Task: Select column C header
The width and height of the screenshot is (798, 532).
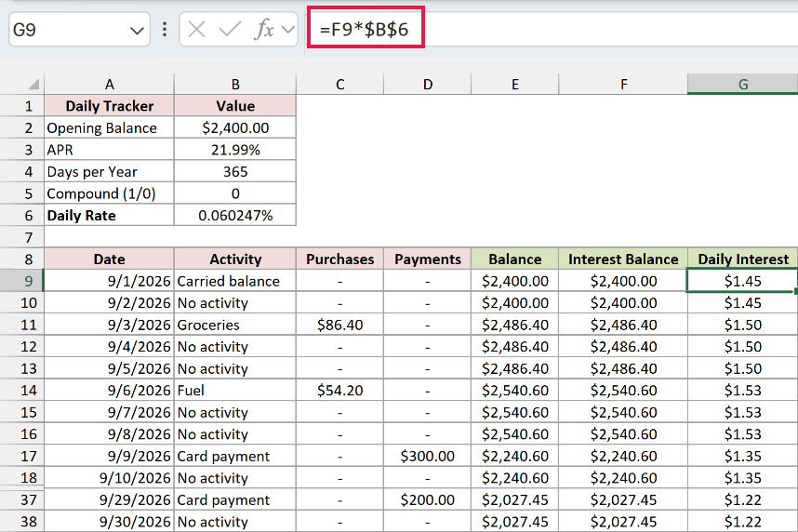Action: [x=340, y=85]
